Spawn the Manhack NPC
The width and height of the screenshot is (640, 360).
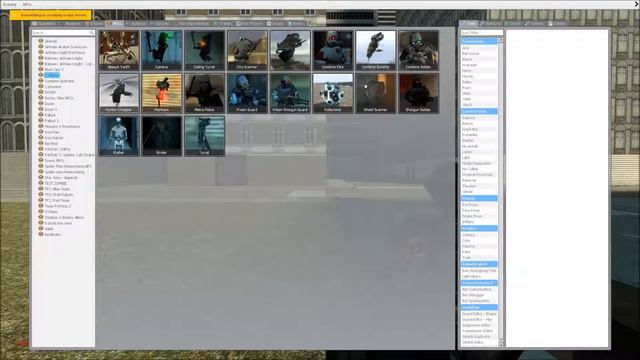pos(162,93)
